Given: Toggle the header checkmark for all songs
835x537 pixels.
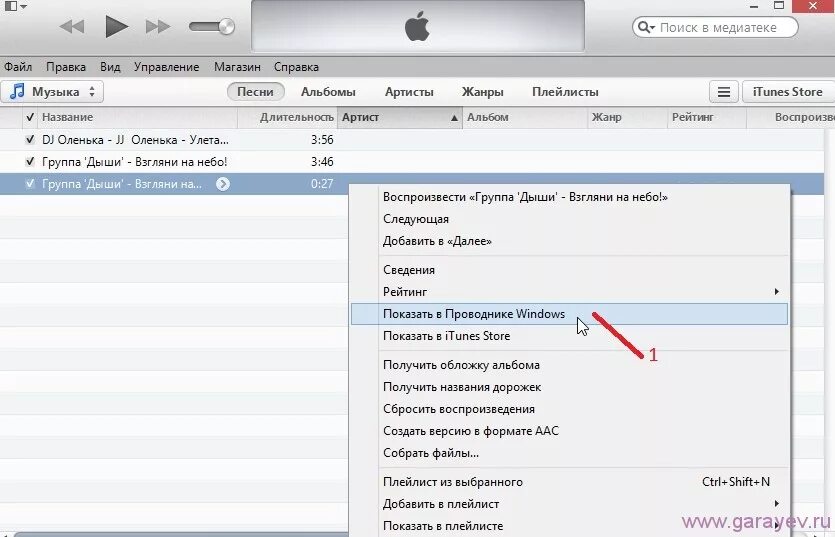Looking at the screenshot, I should pos(30,117).
